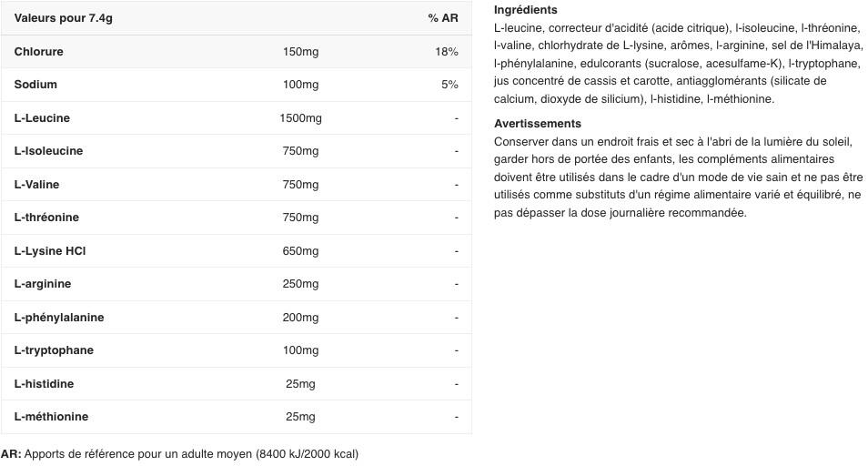Click the "Avertissements" heading

[538, 124]
